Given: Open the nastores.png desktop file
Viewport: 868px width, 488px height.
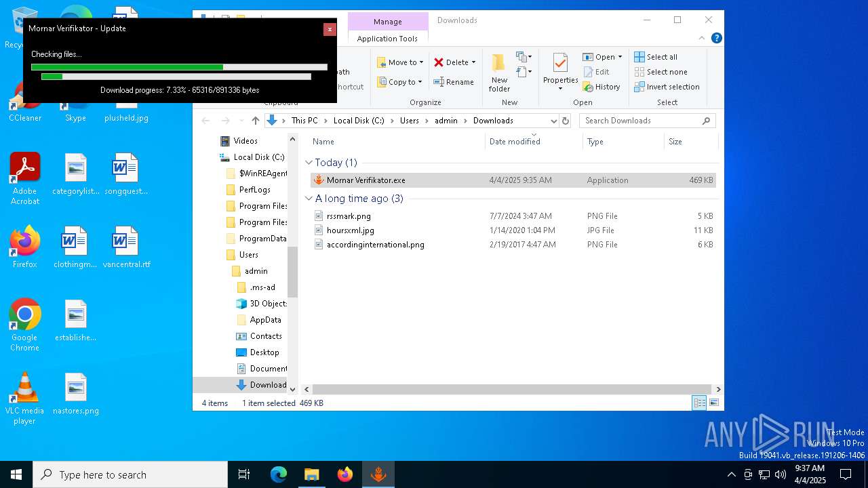Looking at the screenshot, I should click(76, 393).
